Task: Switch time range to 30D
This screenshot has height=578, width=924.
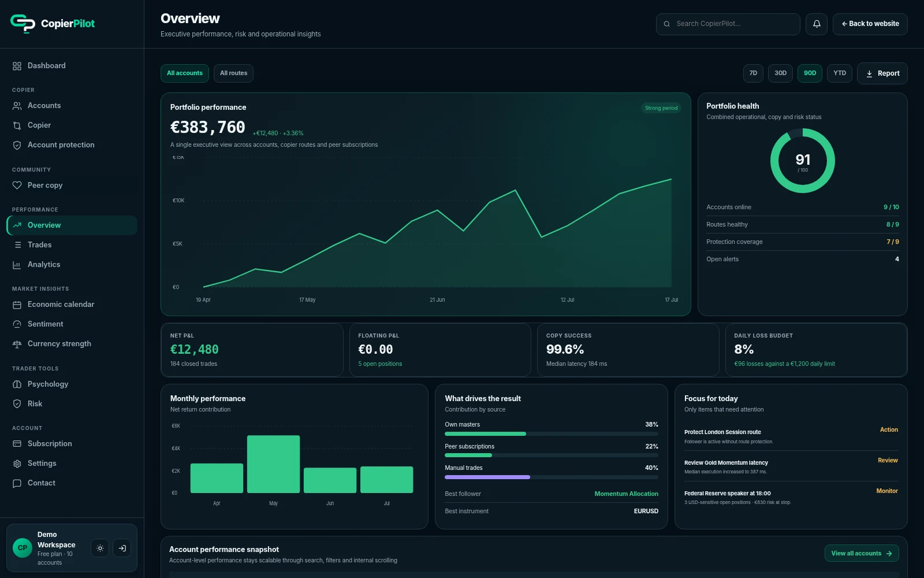Action: coord(780,73)
